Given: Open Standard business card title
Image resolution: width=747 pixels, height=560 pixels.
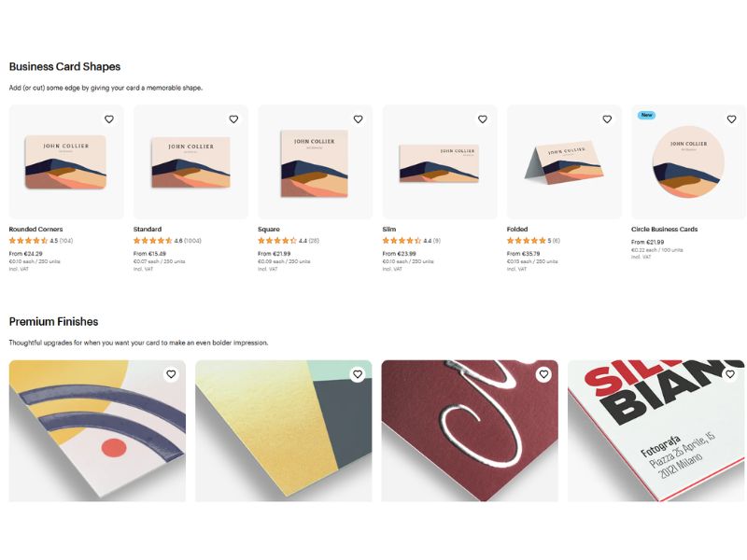Looking at the screenshot, I should coord(148,229).
